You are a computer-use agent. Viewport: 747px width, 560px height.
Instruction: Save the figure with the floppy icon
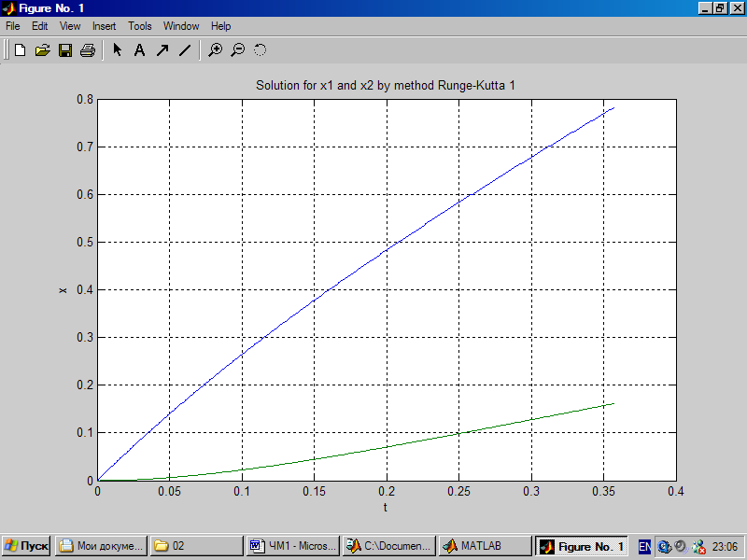(64, 50)
